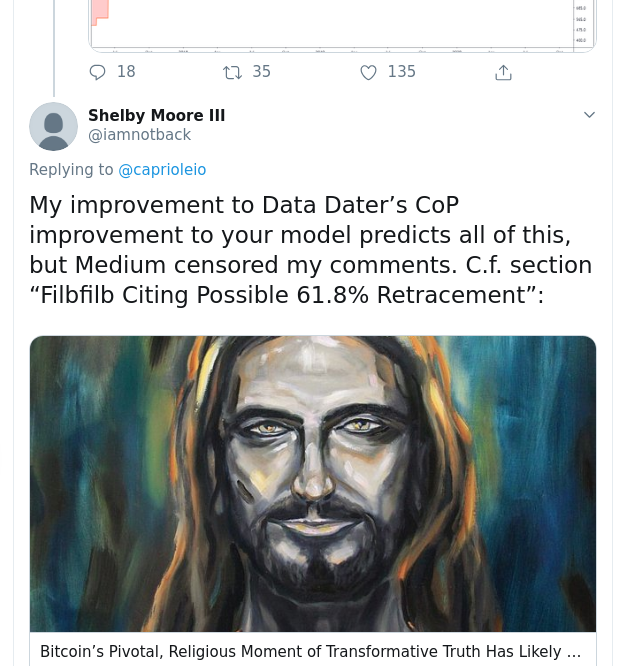Click the 35 retweets count
This screenshot has width=624, height=666.
pyautogui.click(x=261, y=72)
